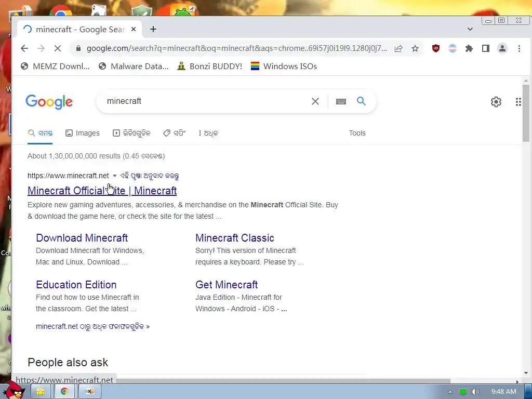Go back to the previous page
This screenshot has width=532, height=399.
tap(24, 48)
